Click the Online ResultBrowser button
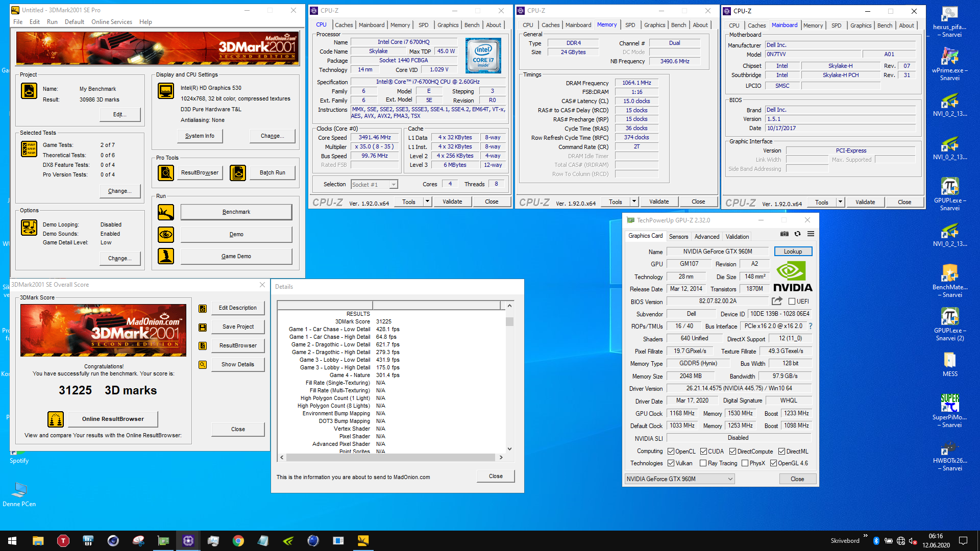980x551 pixels. (x=113, y=419)
